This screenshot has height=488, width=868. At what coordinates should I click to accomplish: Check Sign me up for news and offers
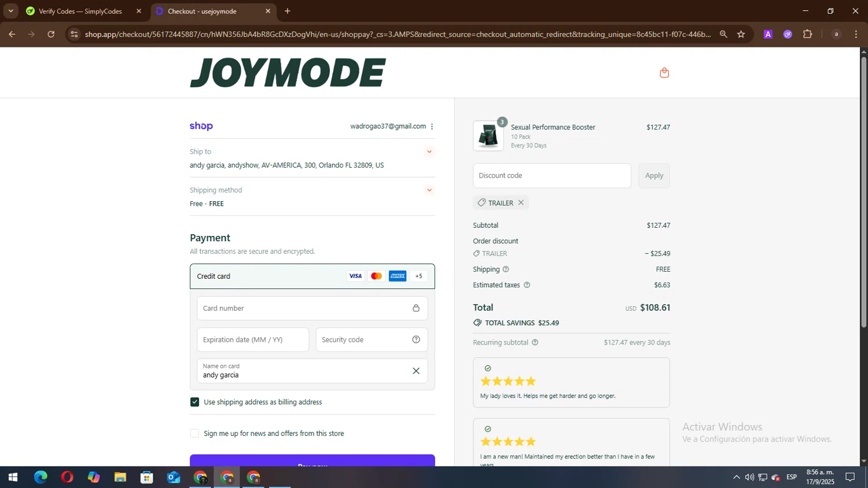pyautogui.click(x=194, y=434)
